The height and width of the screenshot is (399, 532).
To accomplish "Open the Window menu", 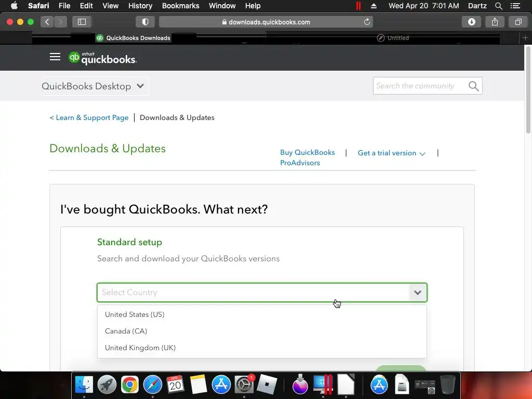I will point(222,6).
